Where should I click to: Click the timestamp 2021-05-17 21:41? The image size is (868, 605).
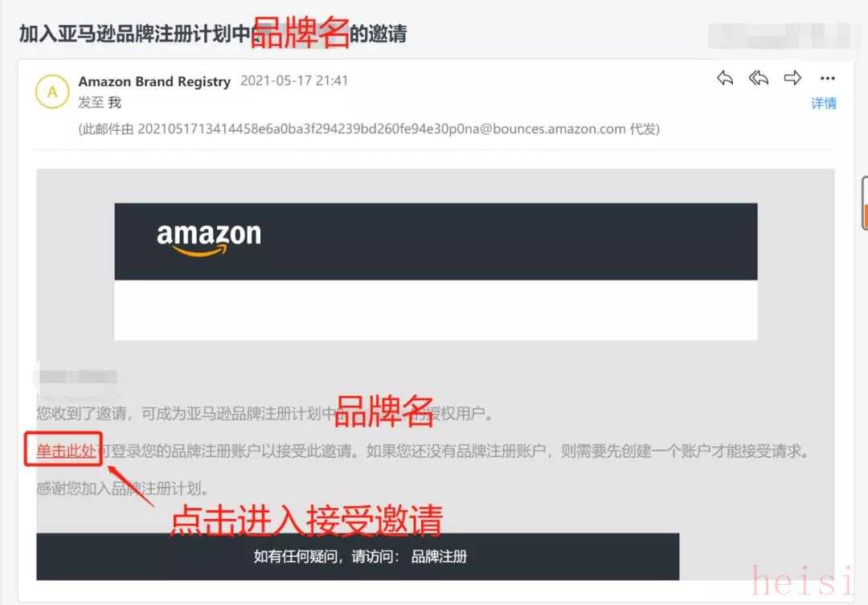(x=294, y=81)
